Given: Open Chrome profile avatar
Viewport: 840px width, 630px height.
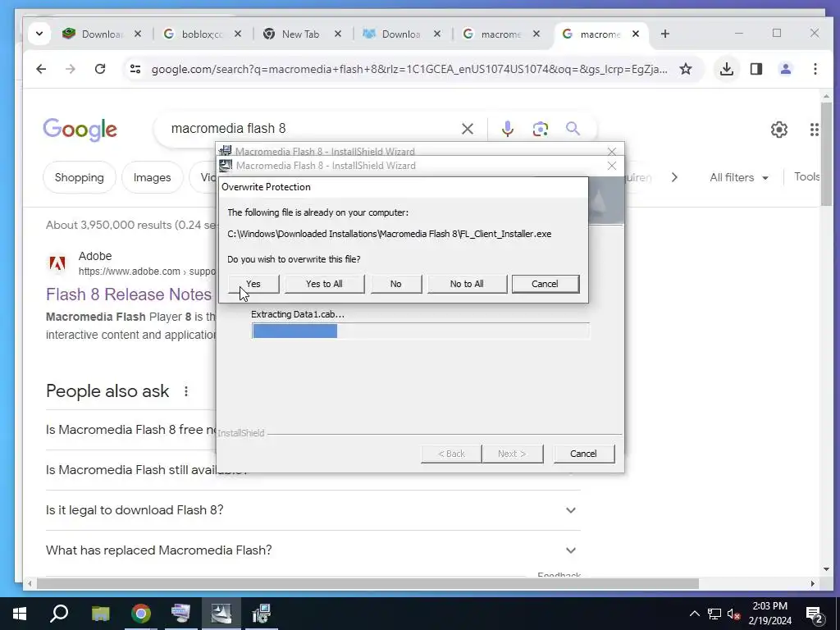Looking at the screenshot, I should pos(785,69).
